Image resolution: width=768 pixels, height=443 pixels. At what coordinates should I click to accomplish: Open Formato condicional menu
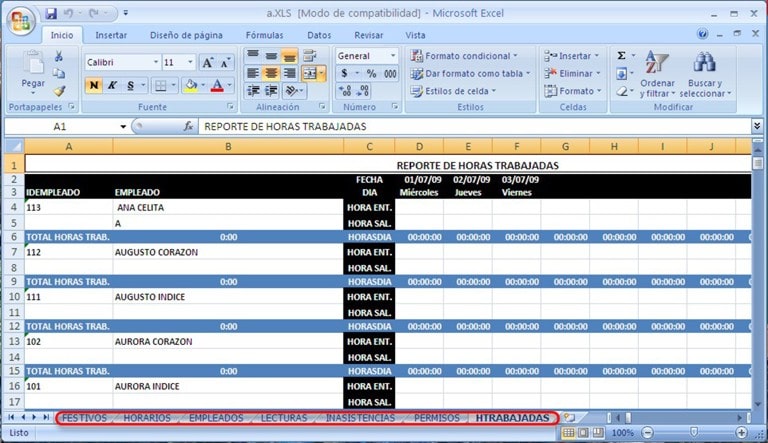[x=464, y=56]
